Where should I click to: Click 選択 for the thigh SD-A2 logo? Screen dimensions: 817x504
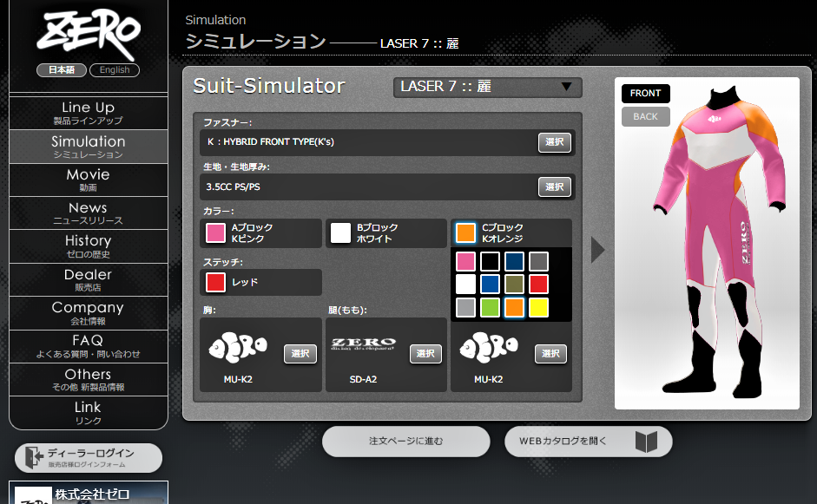425,354
